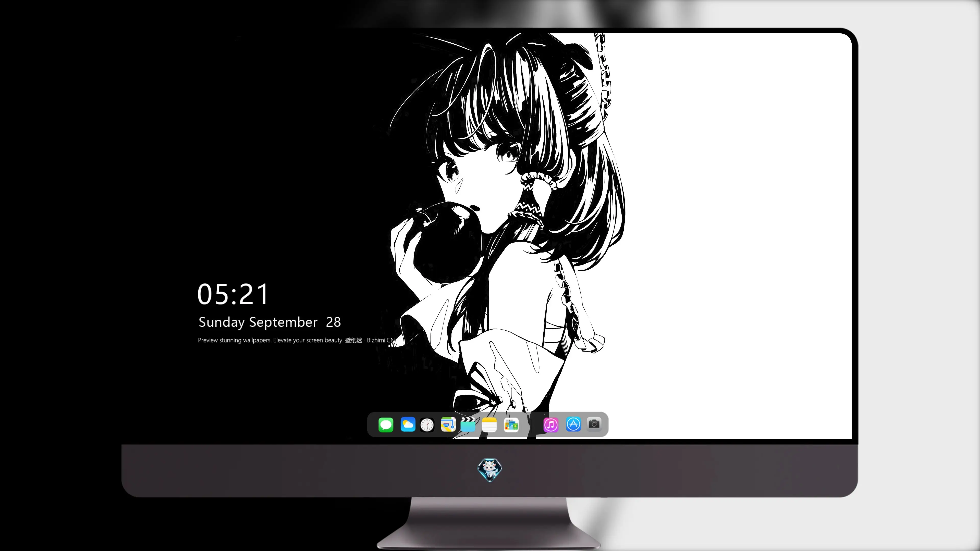This screenshot has width=980, height=551.
Task: Open the Clock app in the dock
Action: pos(427,425)
